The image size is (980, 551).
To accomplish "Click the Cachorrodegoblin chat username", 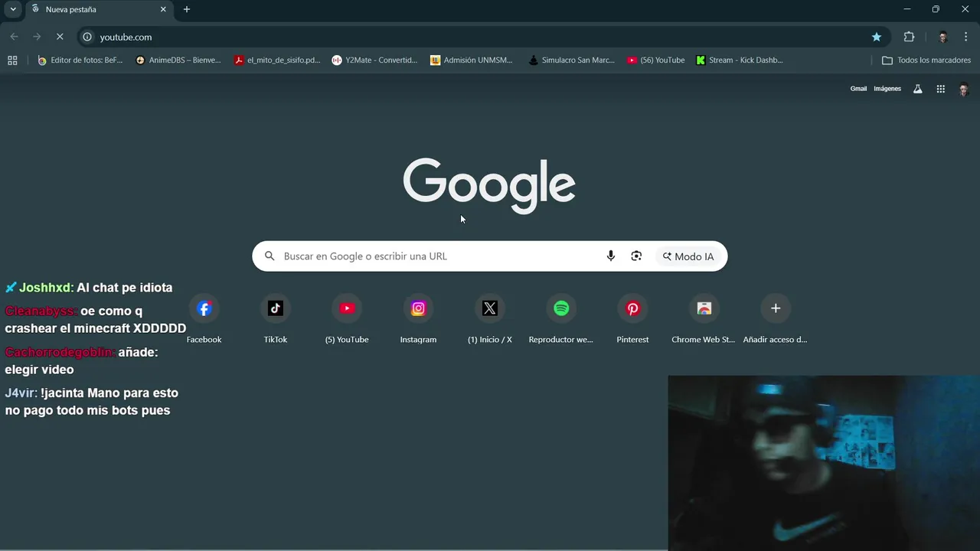I will click(x=60, y=353).
